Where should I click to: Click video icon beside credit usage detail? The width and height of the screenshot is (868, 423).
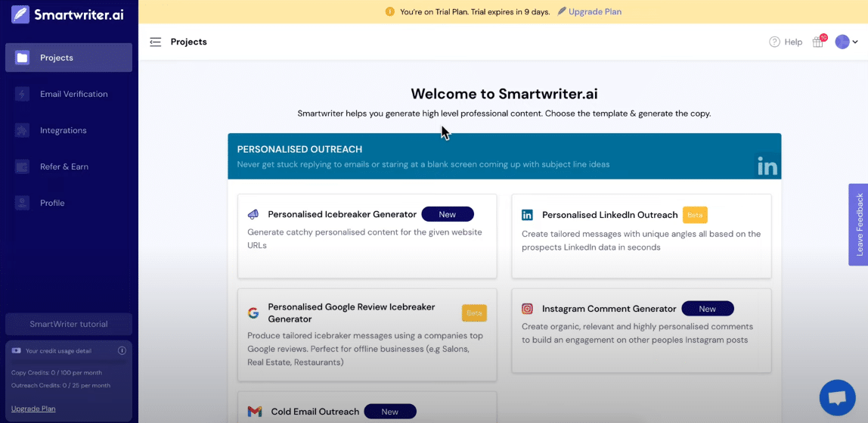[x=16, y=350]
